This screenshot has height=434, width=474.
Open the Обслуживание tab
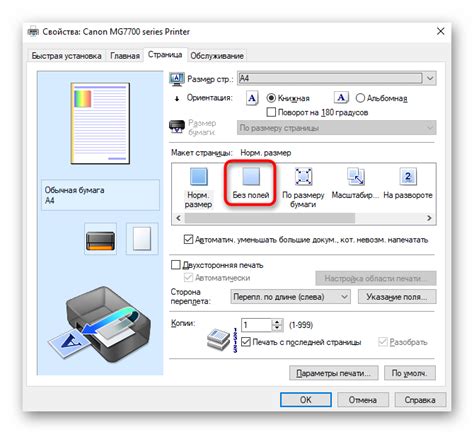click(x=217, y=56)
